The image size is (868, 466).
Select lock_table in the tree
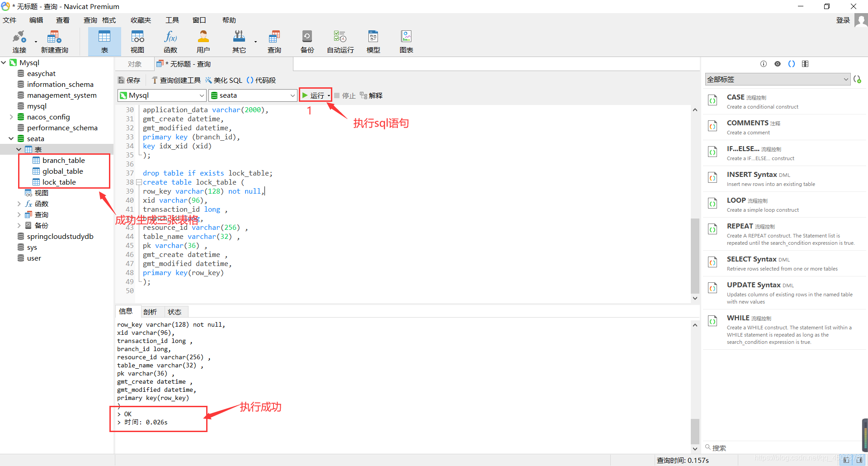pos(59,182)
